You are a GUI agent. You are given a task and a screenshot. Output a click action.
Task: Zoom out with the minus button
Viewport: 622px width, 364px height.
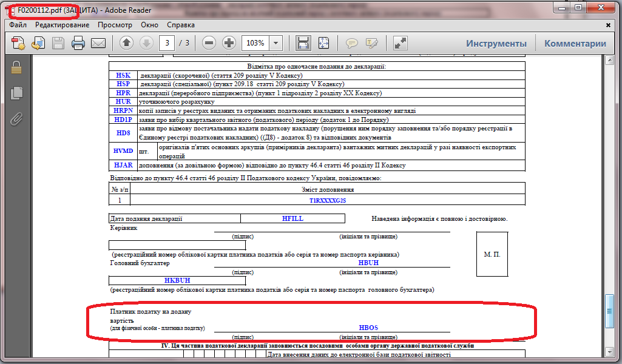(x=209, y=43)
